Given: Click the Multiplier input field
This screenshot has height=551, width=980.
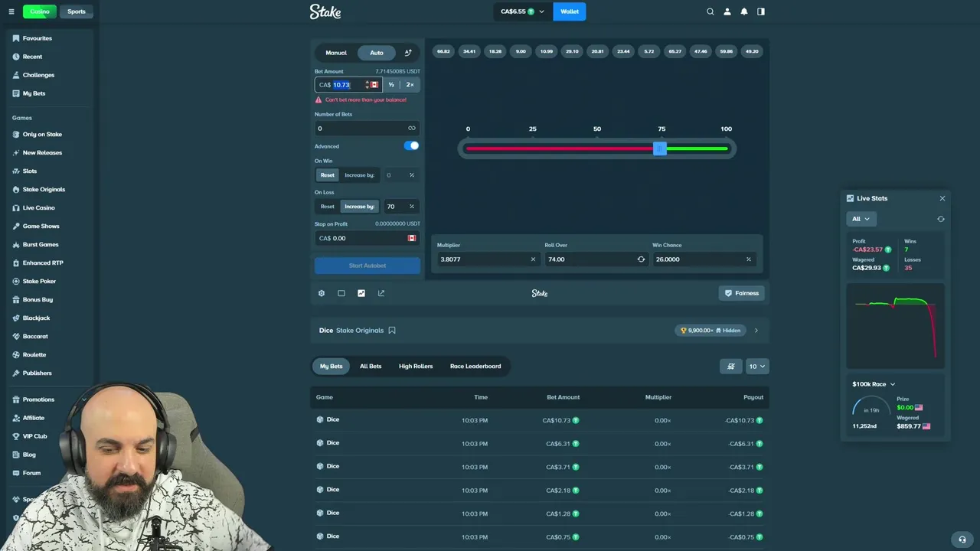Looking at the screenshot, I should (487, 259).
